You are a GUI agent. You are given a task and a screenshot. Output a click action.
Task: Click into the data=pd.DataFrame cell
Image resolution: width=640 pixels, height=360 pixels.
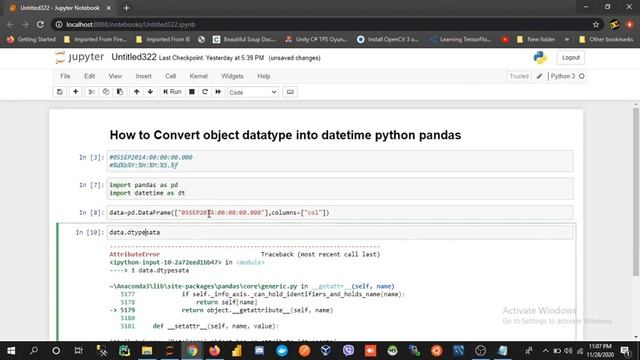tap(340, 213)
